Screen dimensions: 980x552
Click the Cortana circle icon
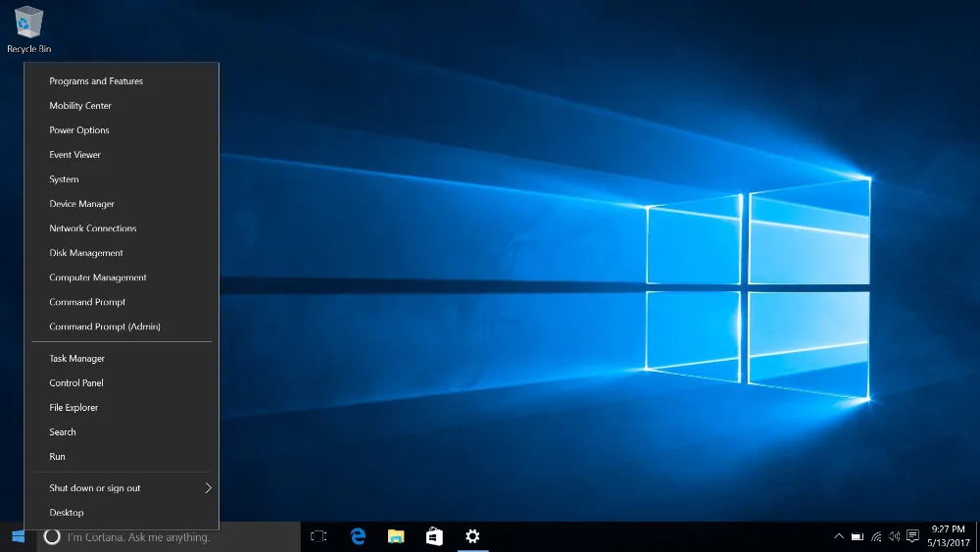(x=52, y=537)
